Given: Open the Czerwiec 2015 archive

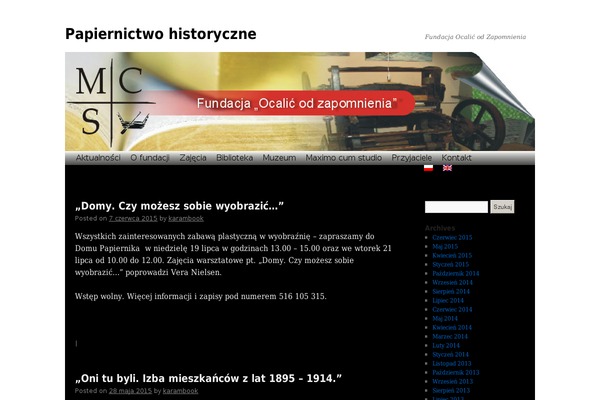Looking at the screenshot, I should (x=452, y=238).
